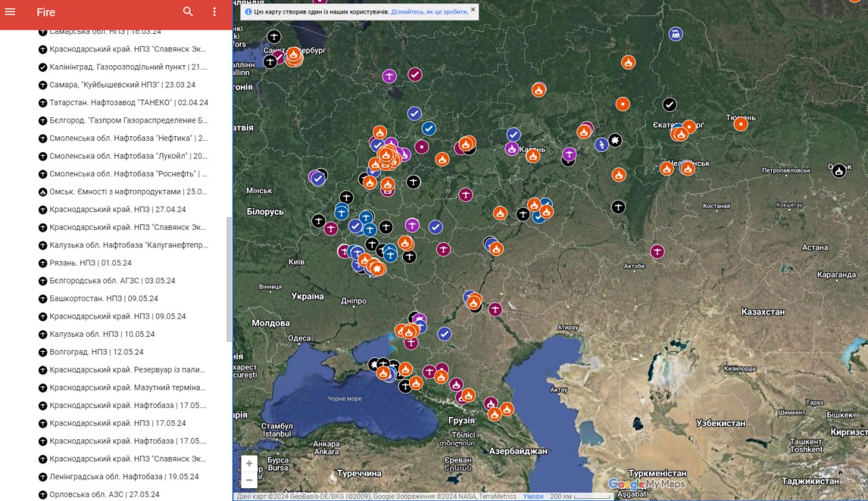Click blue vehicle marker at top right of map

pos(675,34)
